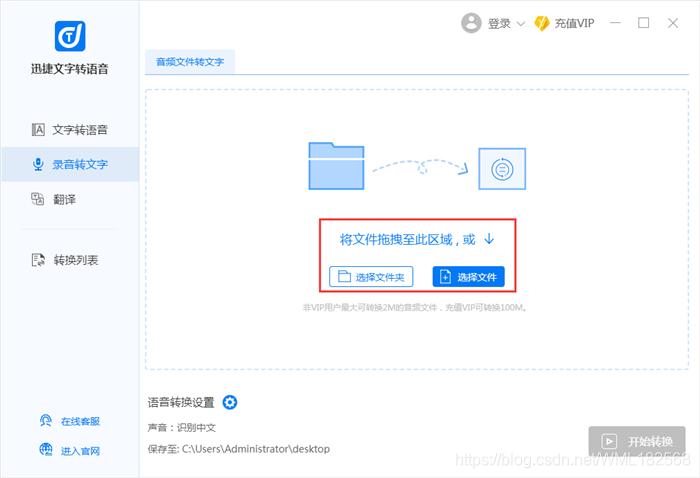Click 开始转换 button

[x=637, y=441]
